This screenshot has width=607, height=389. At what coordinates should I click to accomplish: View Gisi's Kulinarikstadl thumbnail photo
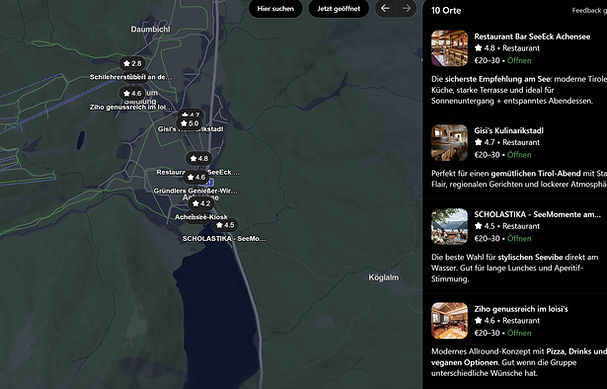click(449, 142)
